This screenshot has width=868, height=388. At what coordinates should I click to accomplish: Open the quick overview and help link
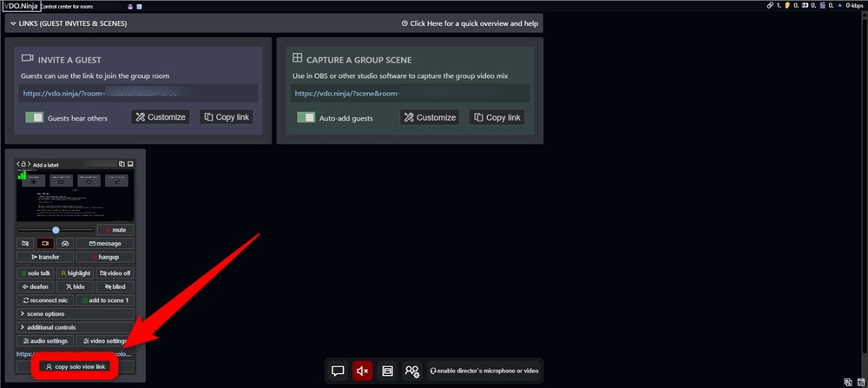coord(470,23)
